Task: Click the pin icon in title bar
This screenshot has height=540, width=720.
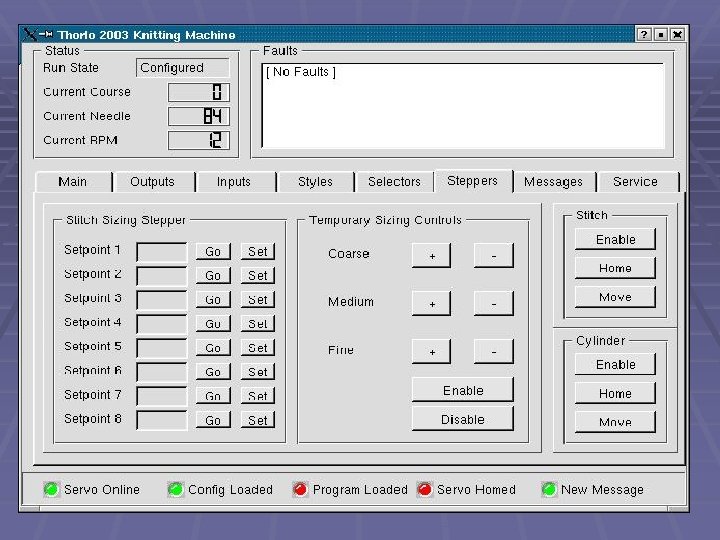Action: coord(46,34)
